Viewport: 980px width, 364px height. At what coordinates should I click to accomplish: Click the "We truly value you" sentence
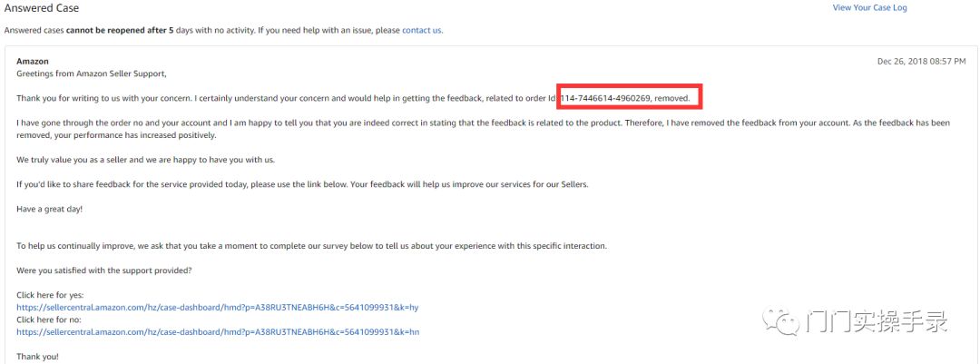[146, 160]
